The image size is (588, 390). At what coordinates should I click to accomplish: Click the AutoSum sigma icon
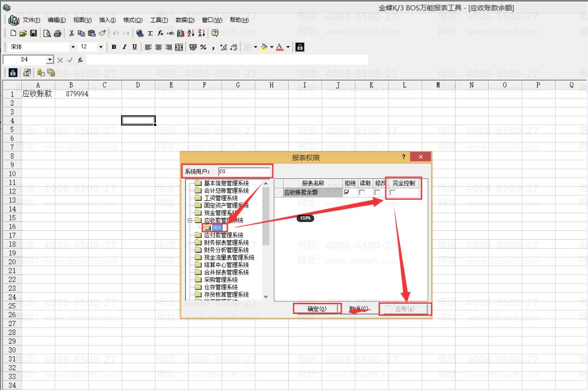(x=150, y=33)
